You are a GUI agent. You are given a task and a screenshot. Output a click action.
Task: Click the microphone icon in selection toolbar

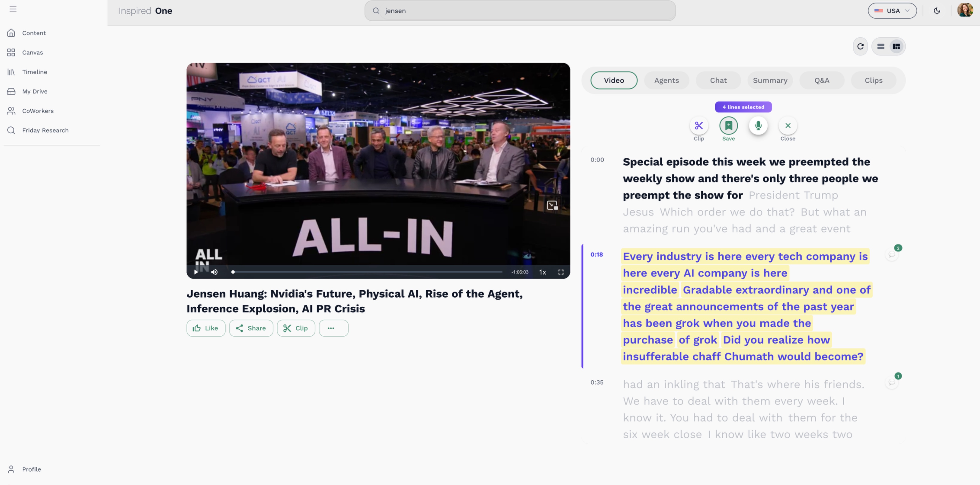coord(758,126)
